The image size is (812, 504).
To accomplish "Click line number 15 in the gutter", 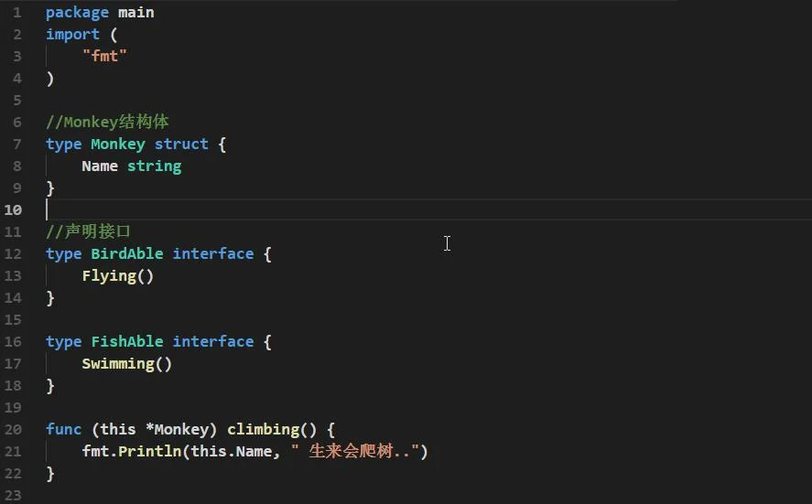I will [x=13, y=320].
